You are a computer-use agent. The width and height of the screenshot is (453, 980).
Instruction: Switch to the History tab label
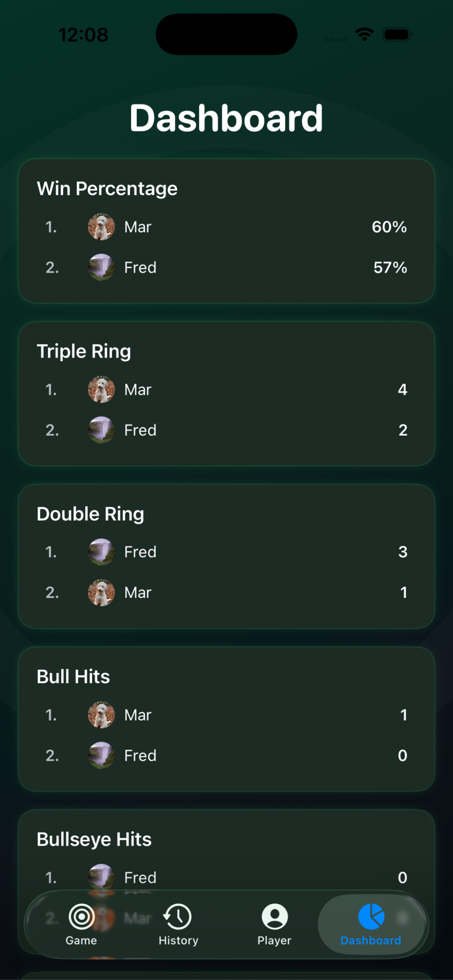[x=178, y=940]
